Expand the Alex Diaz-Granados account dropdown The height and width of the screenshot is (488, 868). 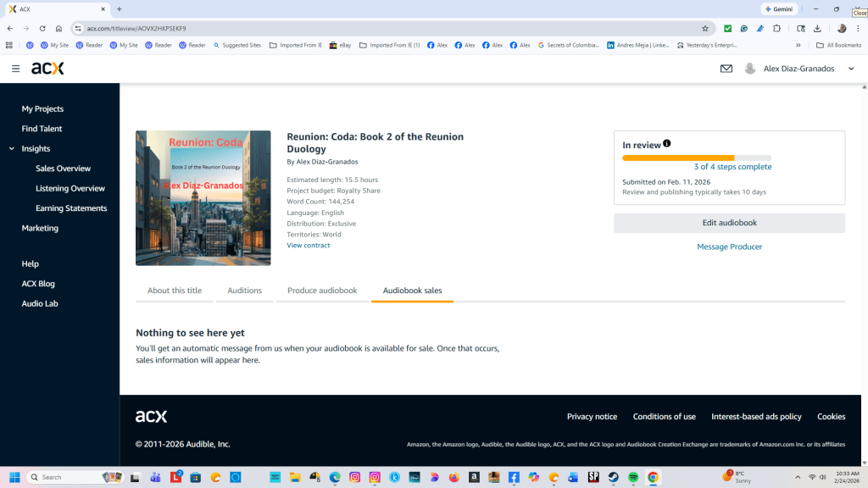pos(851,69)
